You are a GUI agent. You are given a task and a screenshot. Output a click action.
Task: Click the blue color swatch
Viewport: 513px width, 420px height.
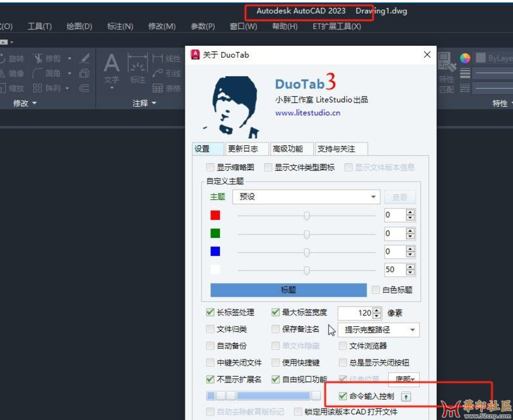coord(215,251)
